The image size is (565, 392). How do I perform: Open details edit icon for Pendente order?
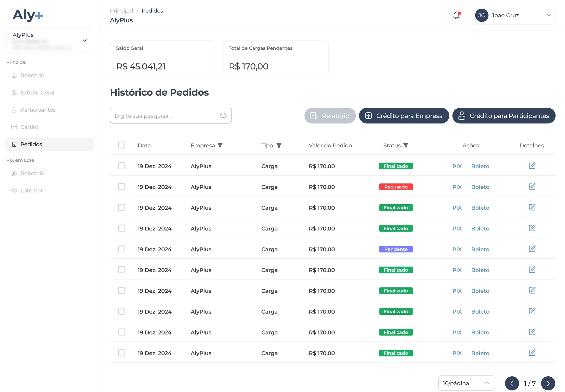point(532,249)
